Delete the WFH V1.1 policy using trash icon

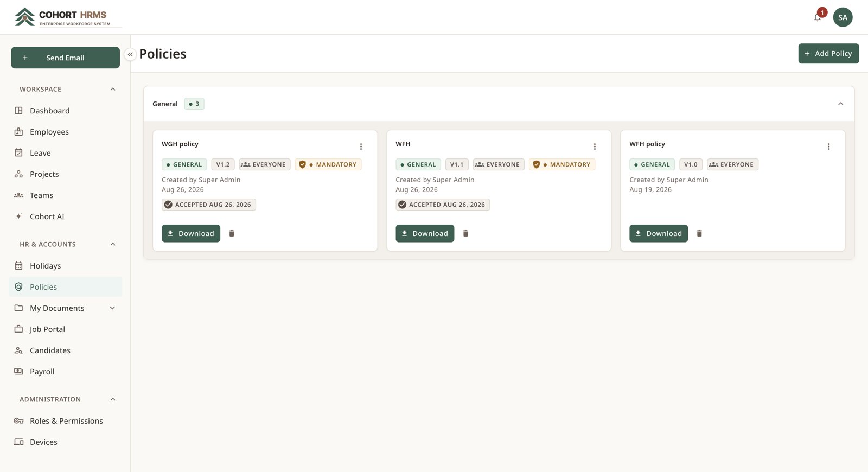point(465,233)
